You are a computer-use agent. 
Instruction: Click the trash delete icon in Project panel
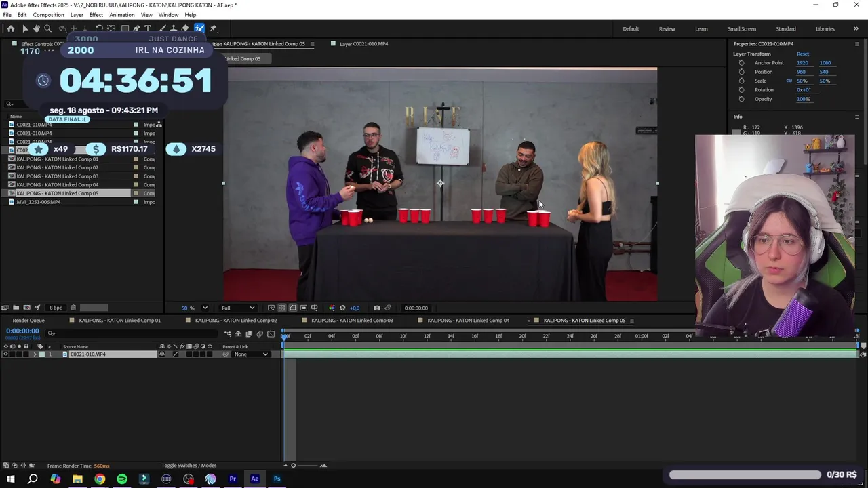tap(73, 308)
